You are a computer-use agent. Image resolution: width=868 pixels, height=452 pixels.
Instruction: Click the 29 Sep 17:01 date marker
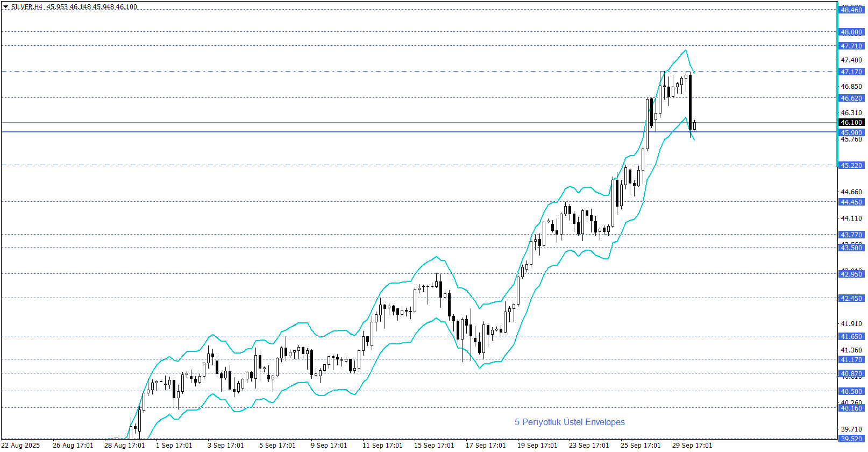pos(692,446)
